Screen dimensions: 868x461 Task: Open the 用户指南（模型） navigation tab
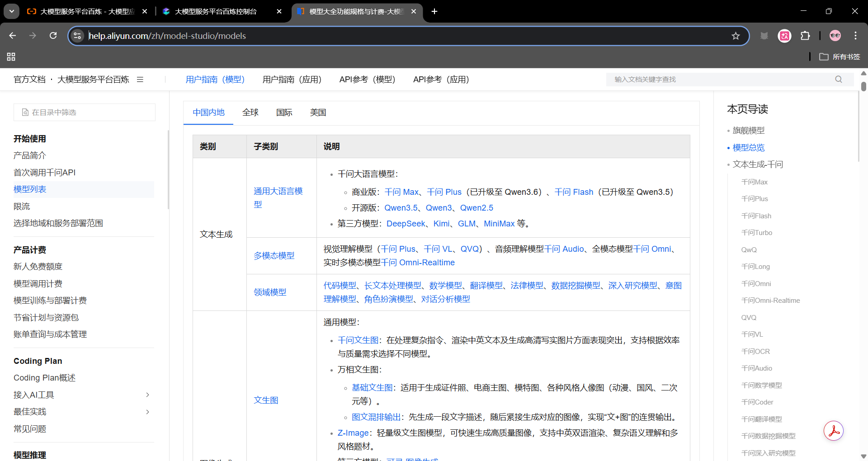coord(215,80)
